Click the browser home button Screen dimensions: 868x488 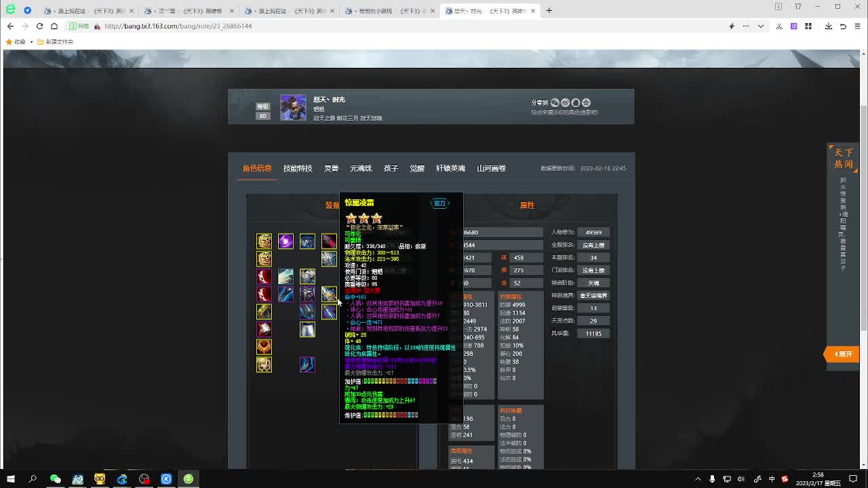(x=54, y=26)
